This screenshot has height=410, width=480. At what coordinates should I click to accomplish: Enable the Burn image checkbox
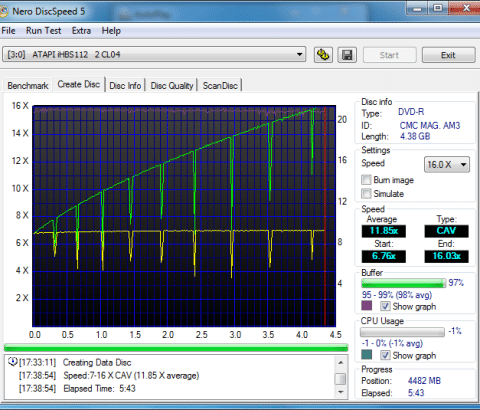click(x=366, y=180)
